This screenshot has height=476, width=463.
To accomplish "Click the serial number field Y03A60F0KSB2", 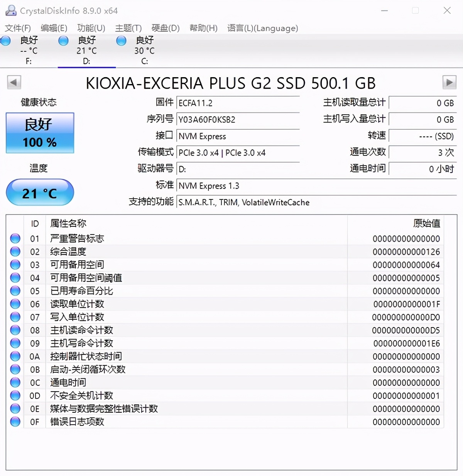I will tap(238, 120).
